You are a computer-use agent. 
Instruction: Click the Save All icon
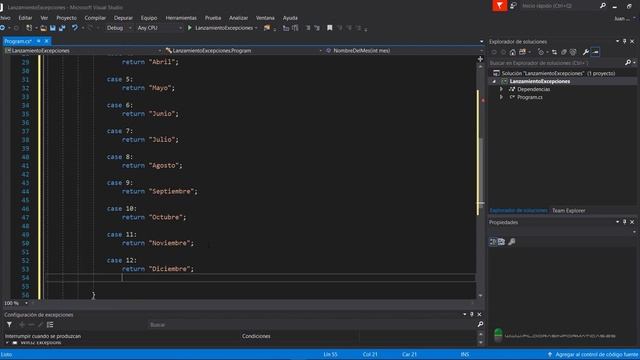tap(62, 28)
